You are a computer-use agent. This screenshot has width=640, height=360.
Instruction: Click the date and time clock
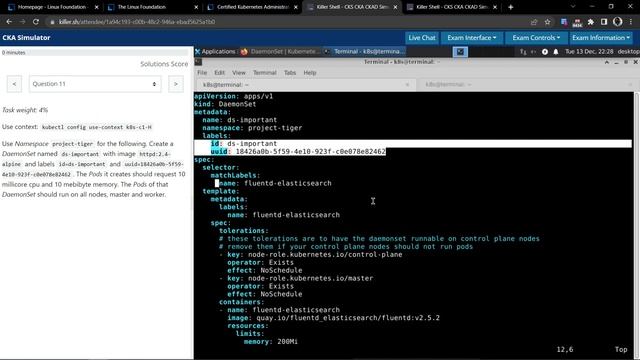pos(589,51)
